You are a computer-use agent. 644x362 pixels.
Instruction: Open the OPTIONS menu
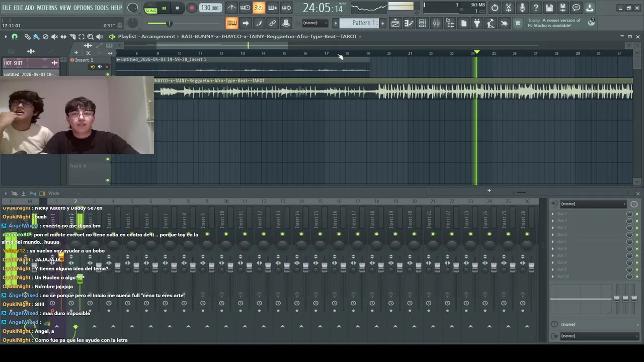(x=83, y=8)
